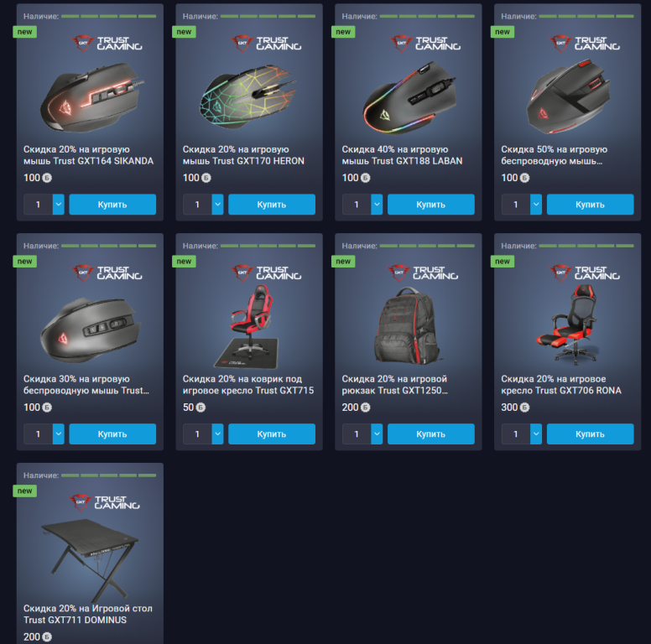Click coin icon beside GXT188 LABAN price
651x644 pixels.
(x=366, y=178)
